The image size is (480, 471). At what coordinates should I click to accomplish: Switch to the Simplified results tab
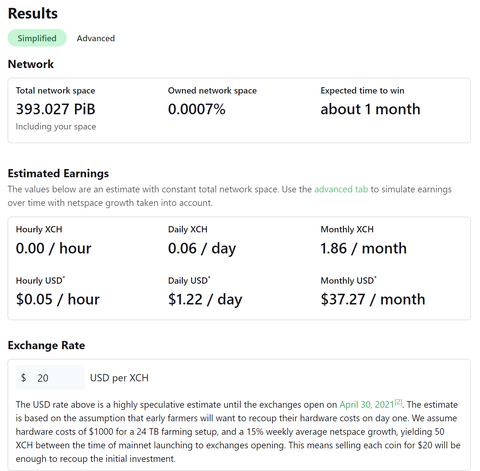pos(37,38)
